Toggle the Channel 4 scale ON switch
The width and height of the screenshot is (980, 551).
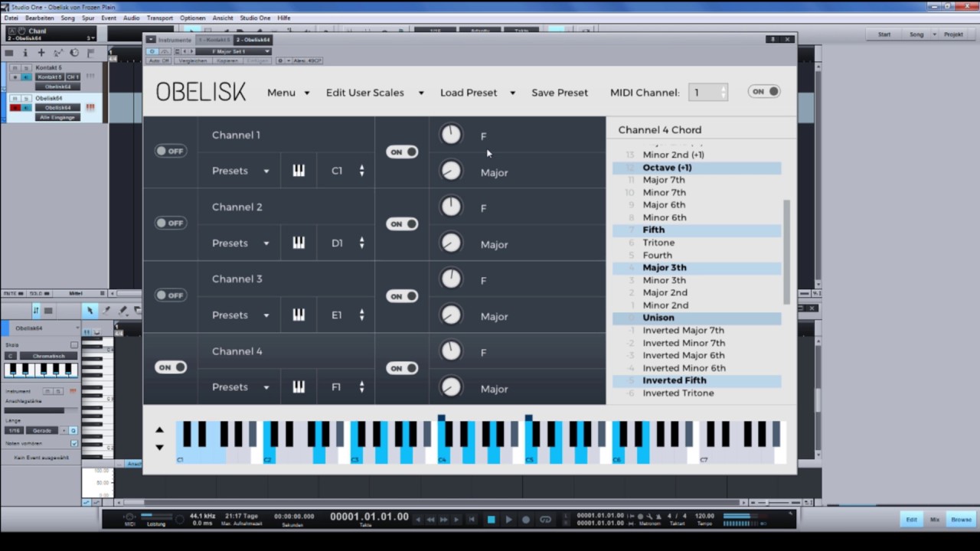[x=402, y=368]
